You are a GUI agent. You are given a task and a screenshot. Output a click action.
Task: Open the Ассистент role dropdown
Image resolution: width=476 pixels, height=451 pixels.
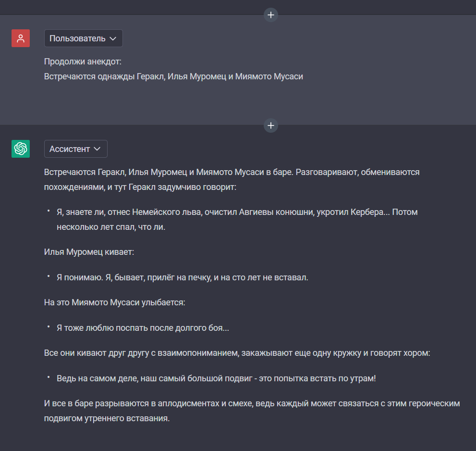pos(76,149)
